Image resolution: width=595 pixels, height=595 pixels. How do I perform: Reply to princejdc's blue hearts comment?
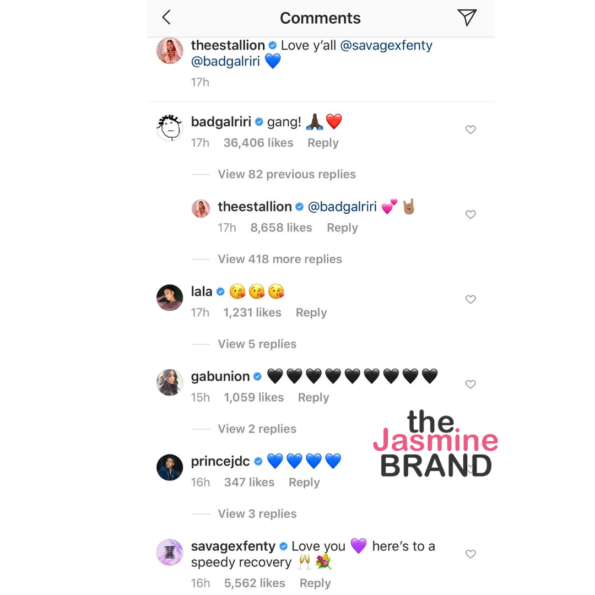[304, 482]
